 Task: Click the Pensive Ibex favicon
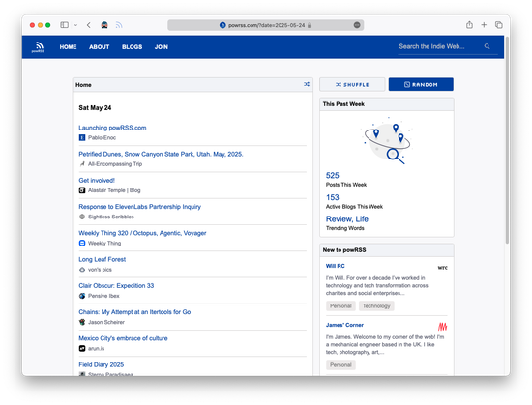pos(82,296)
